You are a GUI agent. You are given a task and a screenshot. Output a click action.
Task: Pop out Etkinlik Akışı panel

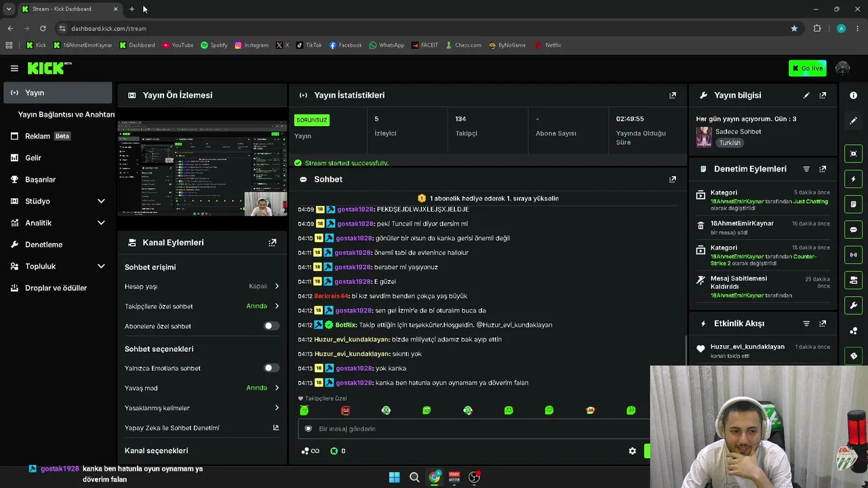click(823, 324)
